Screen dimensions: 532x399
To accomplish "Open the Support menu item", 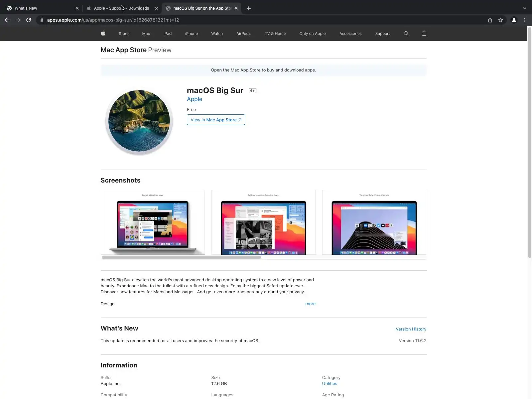I will click(x=383, y=34).
